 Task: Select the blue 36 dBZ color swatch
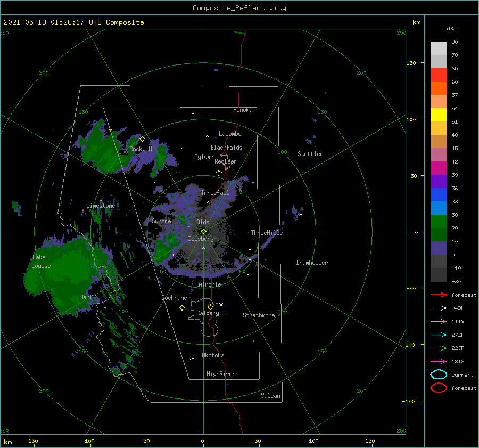click(439, 194)
